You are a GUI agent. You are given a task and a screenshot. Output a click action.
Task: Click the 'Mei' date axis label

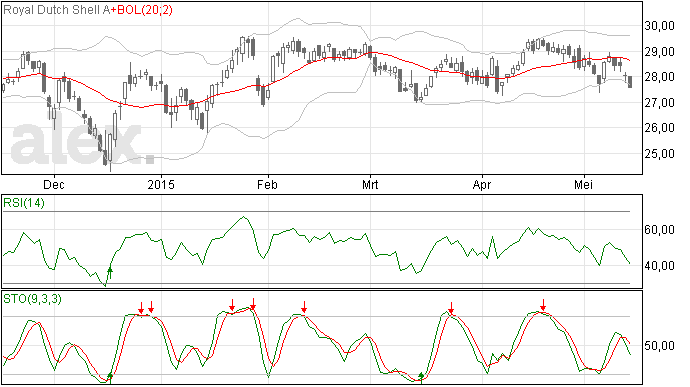pyautogui.click(x=584, y=184)
